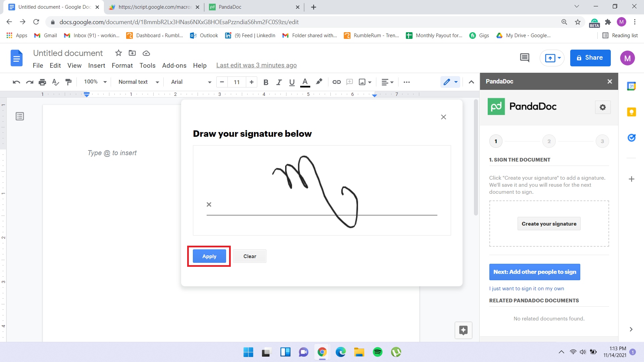This screenshot has height=362, width=644.
Task: Open the Editing mode pencil dropdown
Action: pos(450,82)
